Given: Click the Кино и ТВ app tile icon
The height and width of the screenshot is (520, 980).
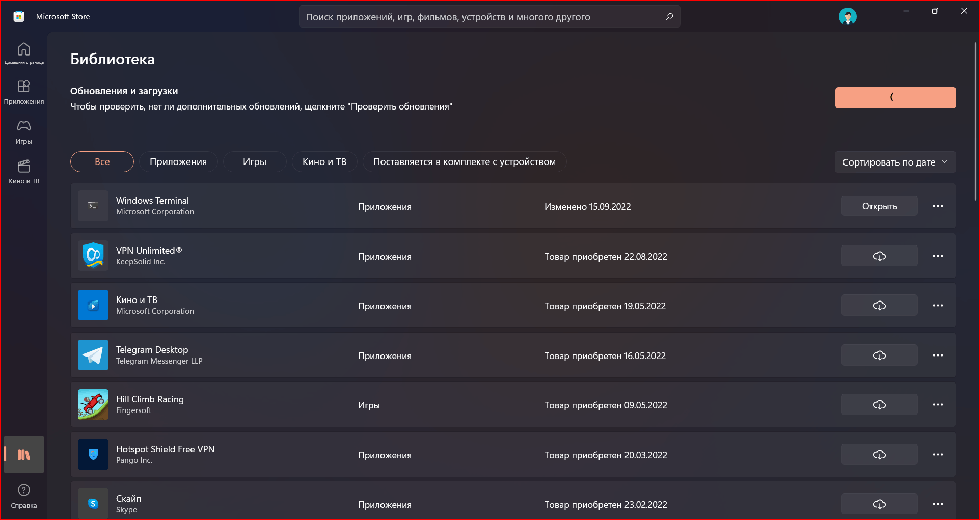Looking at the screenshot, I should click(93, 305).
